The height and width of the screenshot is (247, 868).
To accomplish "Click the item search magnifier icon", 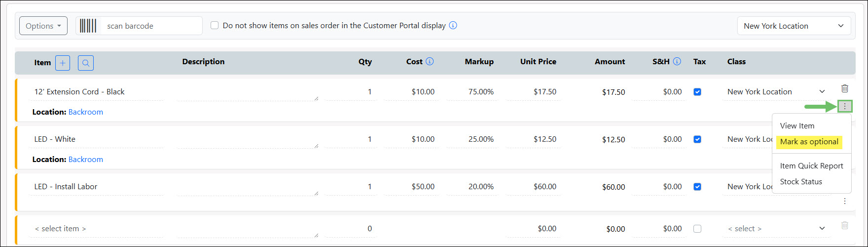I will [86, 63].
